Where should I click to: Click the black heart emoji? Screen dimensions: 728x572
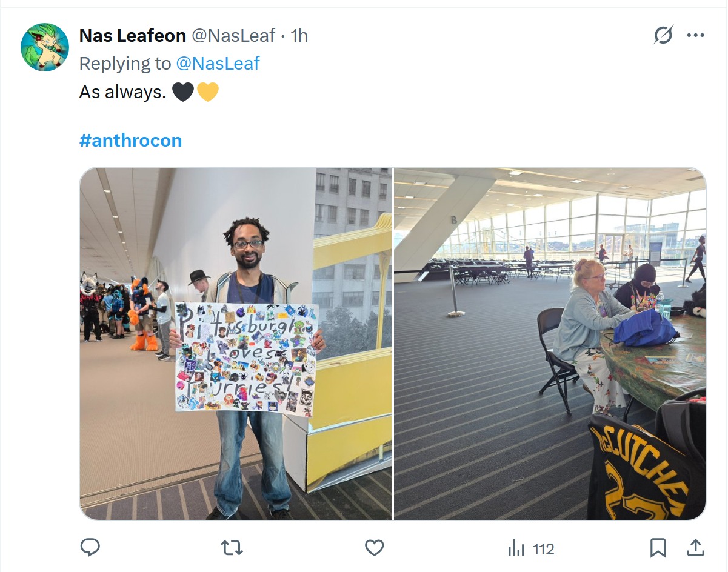(x=183, y=92)
